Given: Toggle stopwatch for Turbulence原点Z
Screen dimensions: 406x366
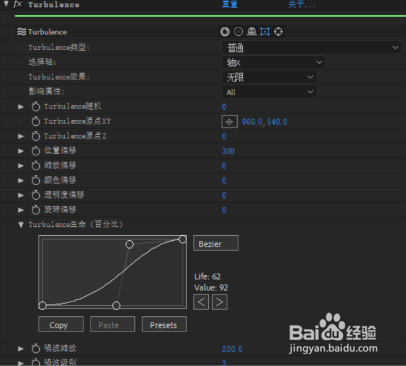Looking at the screenshot, I should [36, 136].
